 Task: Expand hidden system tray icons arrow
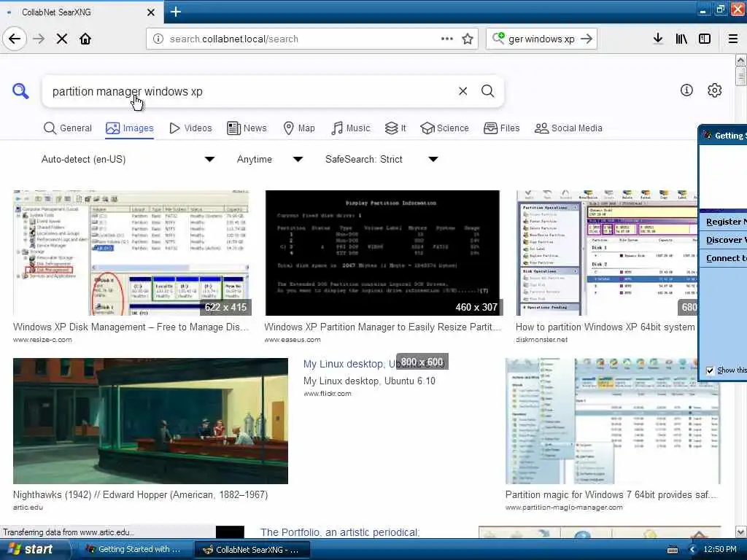(693, 550)
